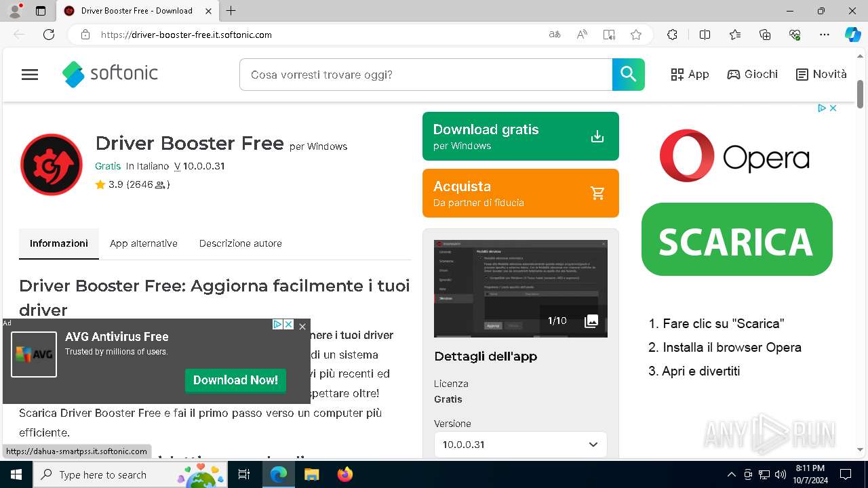
Task: Click the green SCARICA Opera button
Action: [x=736, y=239]
